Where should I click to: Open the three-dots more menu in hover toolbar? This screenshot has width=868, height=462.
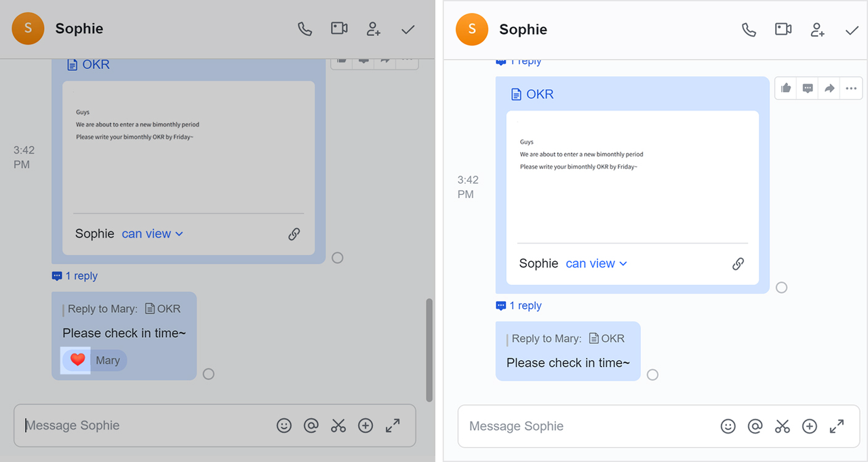pyautogui.click(x=852, y=88)
